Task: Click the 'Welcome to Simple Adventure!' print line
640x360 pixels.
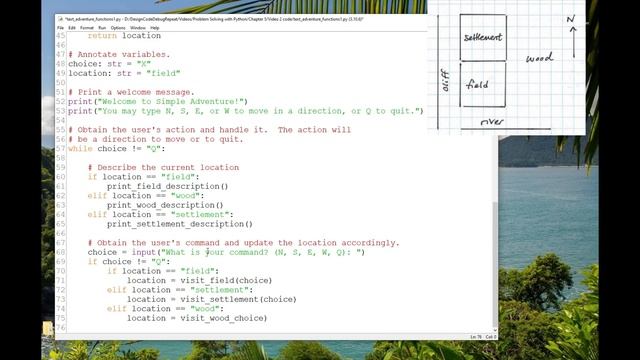Action: click(158, 101)
